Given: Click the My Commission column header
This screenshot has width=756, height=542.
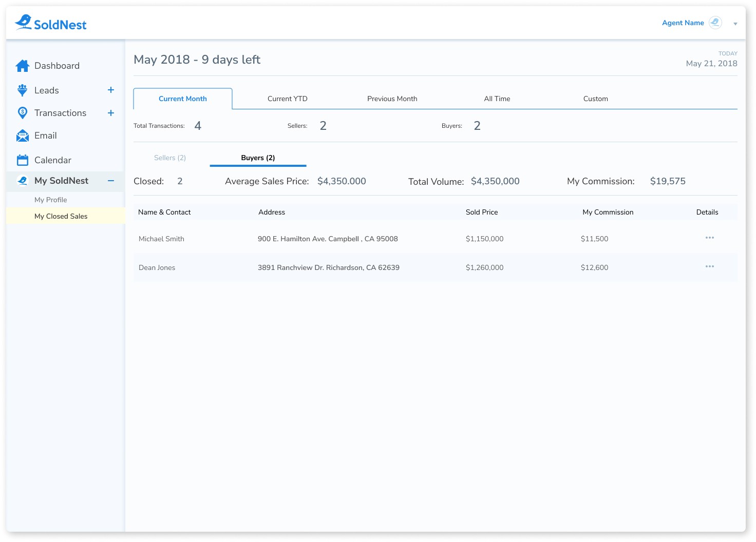Looking at the screenshot, I should (608, 212).
